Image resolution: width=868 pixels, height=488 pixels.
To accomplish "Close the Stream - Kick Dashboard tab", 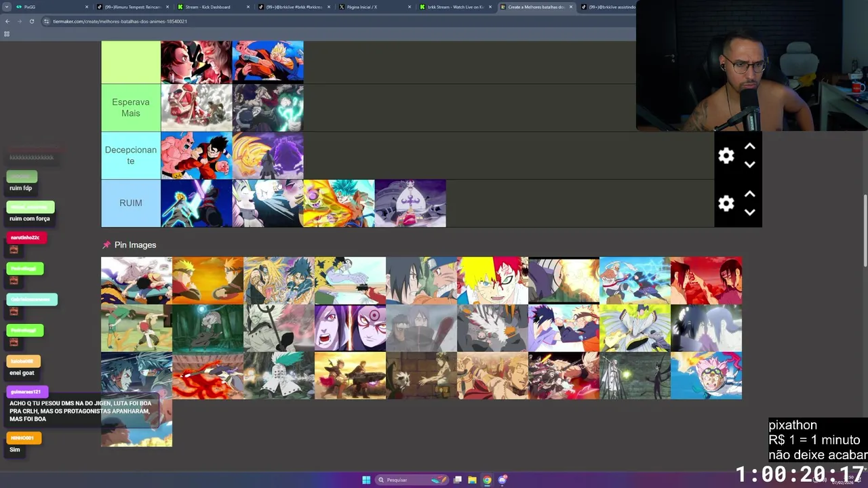I will 248,7.
